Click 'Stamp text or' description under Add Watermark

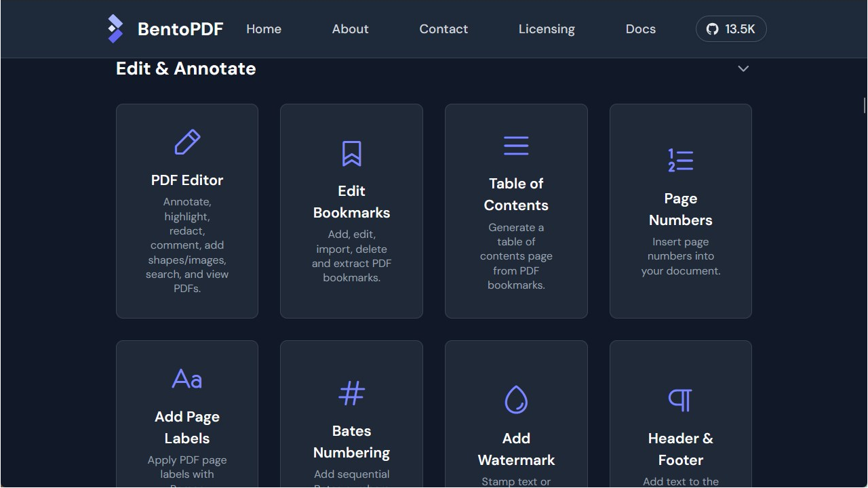tap(516, 481)
